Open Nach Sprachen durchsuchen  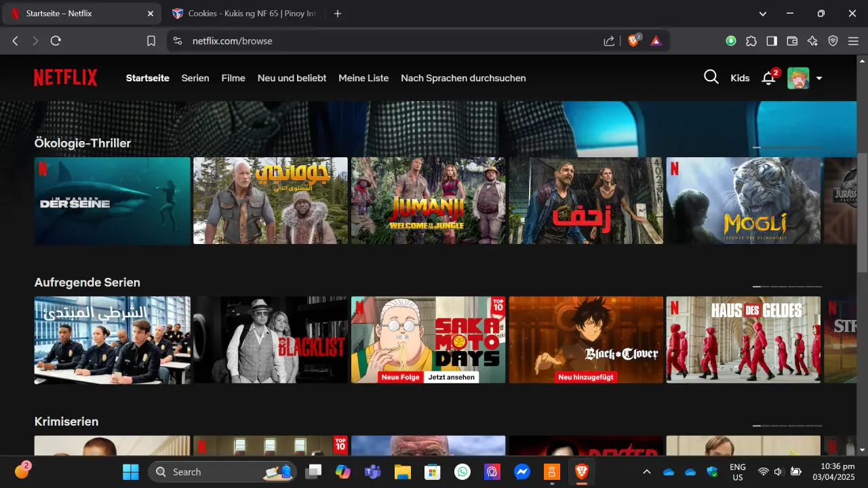click(x=463, y=78)
